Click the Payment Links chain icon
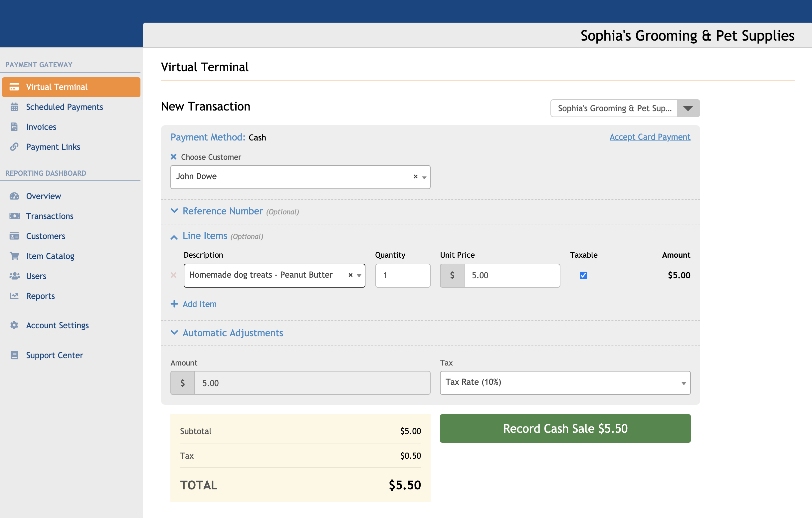The image size is (812, 518). (14, 147)
